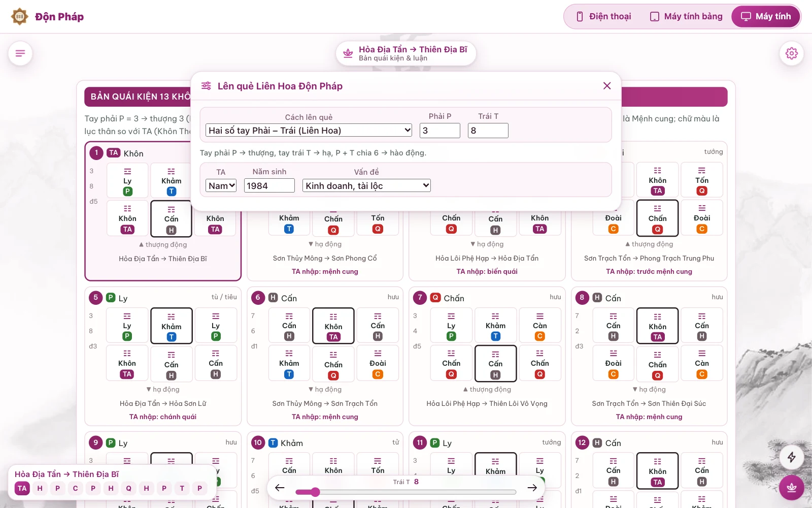
Task: Click the slider right arrow
Action: (x=532, y=488)
